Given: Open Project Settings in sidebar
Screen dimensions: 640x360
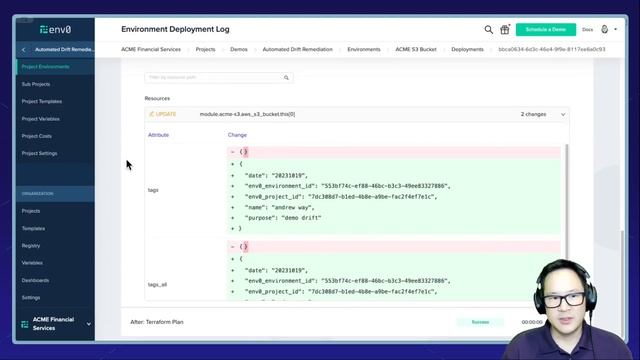Looking at the screenshot, I should click(x=39, y=153).
